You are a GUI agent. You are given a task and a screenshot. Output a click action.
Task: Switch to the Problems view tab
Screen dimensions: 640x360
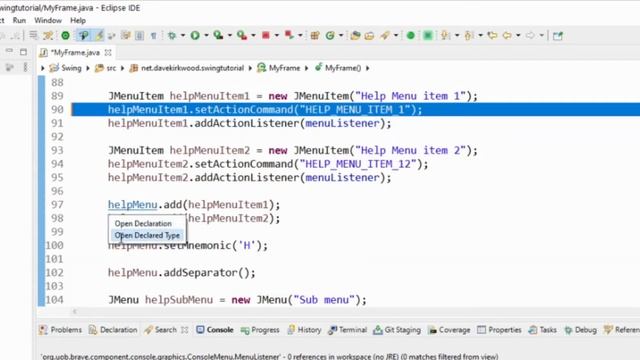[x=61, y=330]
